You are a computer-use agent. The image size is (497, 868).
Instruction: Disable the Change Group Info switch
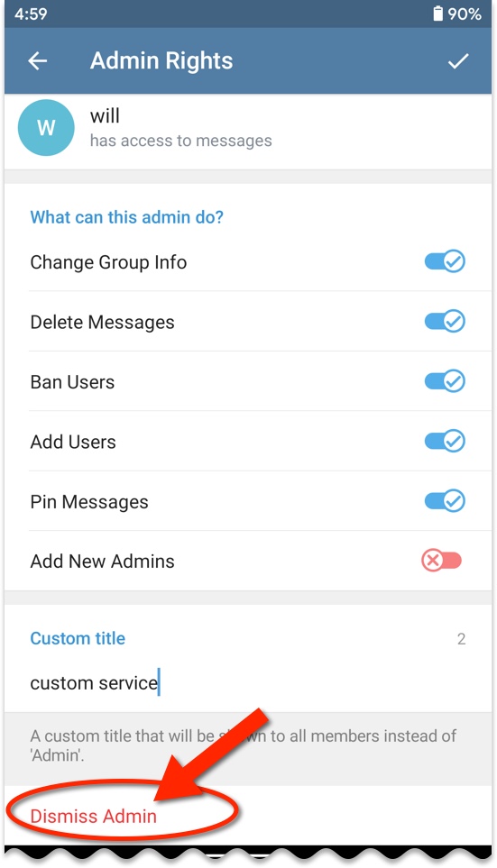(445, 261)
